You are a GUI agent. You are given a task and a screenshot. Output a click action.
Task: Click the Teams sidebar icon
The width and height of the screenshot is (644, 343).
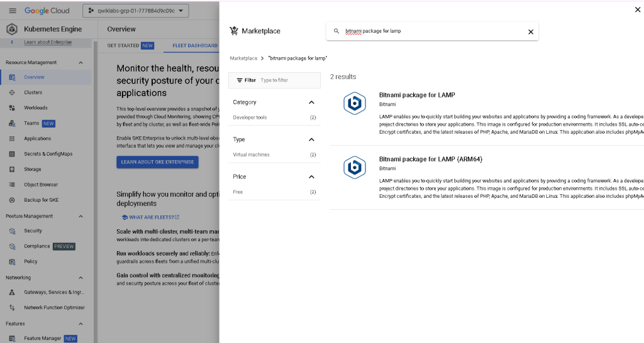[x=12, y=123]
